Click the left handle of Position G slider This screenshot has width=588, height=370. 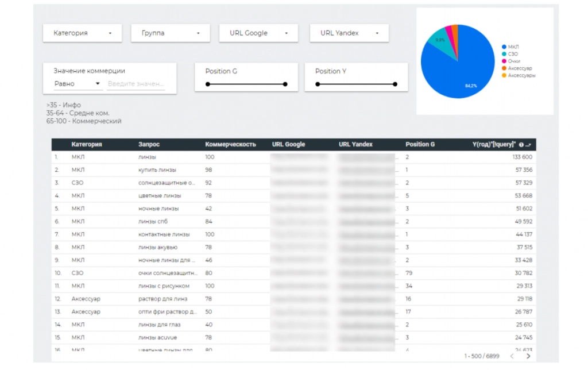click(x=208, y=84)
